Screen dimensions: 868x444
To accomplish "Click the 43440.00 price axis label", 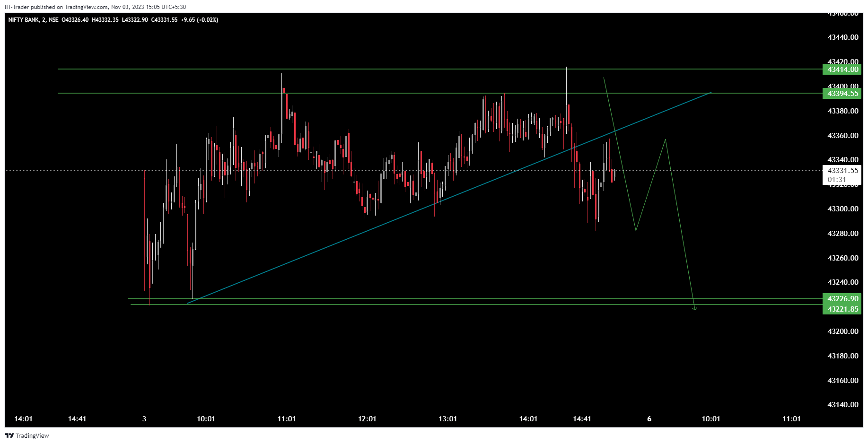I will 842,37.
